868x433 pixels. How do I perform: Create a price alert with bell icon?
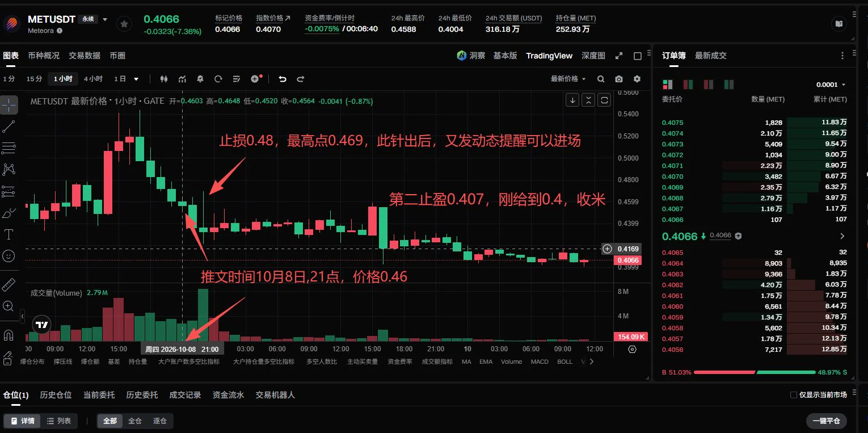(200, 79)
